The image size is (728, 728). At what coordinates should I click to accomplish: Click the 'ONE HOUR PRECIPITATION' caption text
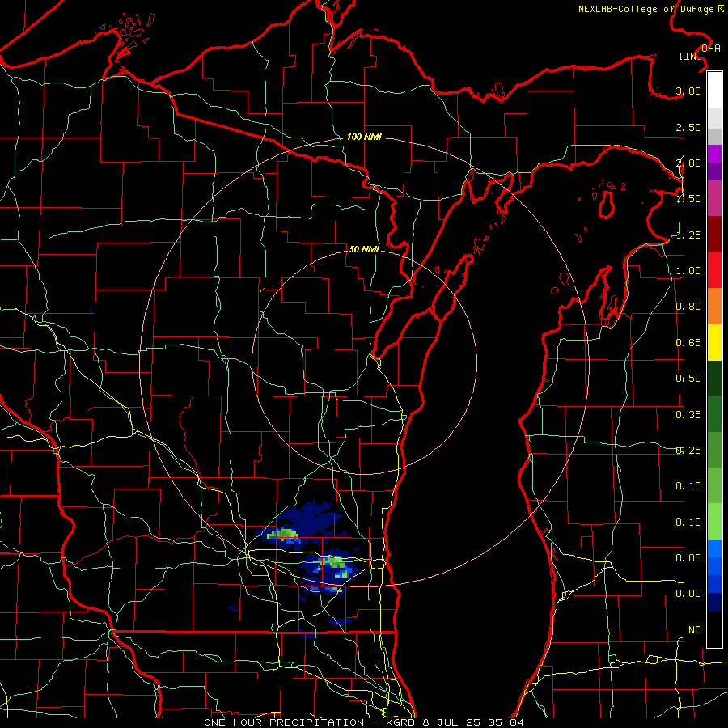284,722
